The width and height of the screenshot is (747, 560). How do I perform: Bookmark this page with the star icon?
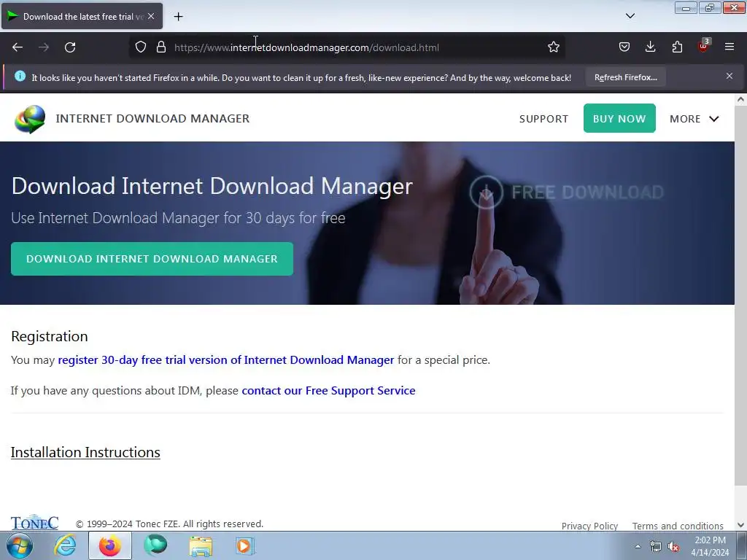tap(553, 47)
